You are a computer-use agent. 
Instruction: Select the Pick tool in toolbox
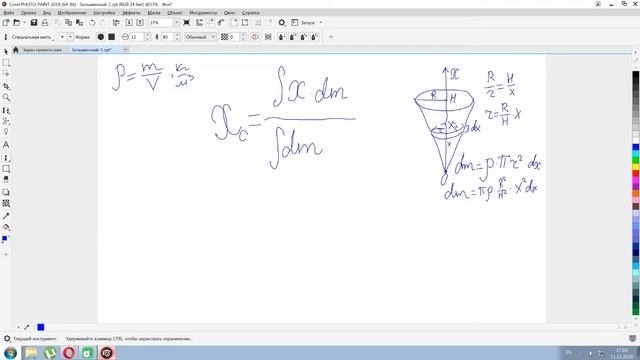coord(6,51)
